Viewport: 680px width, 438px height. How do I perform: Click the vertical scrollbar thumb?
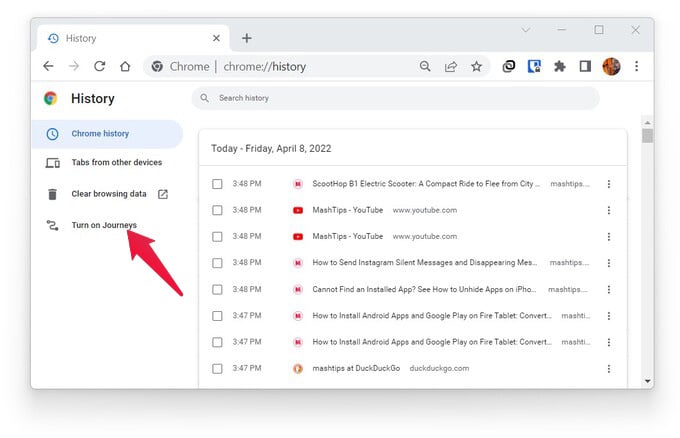pos(647,136)
